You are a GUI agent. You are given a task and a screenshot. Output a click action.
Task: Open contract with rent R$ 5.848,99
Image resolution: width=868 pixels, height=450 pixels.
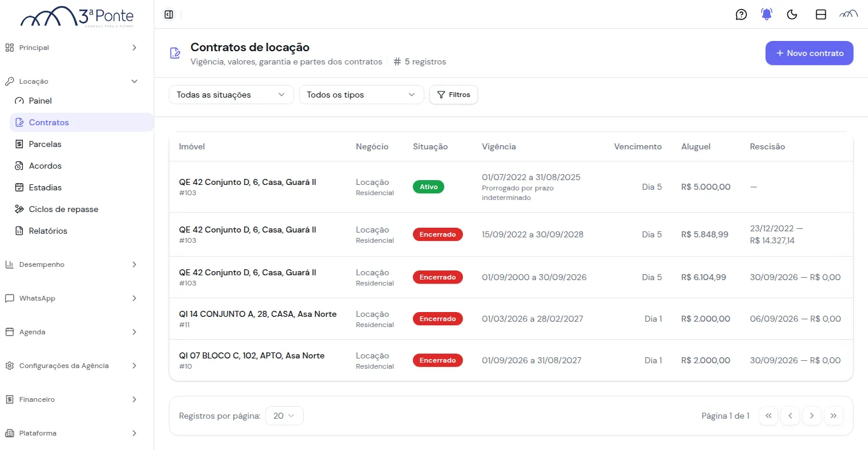point(511,234)
